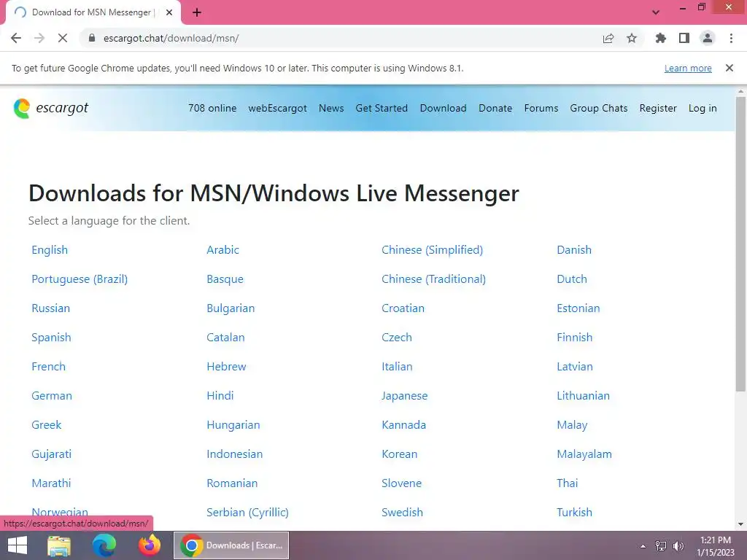Bookmark this page with the star icon

[632, 38]
